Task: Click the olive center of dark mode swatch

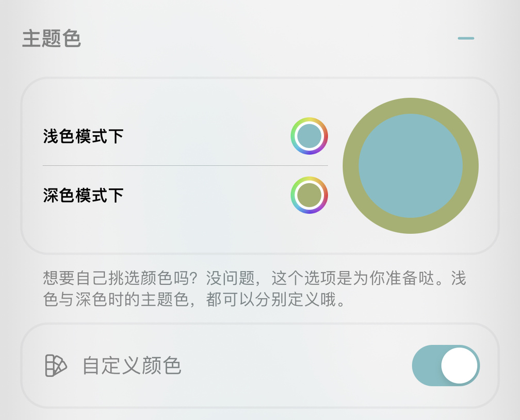Action: point(309,195)
